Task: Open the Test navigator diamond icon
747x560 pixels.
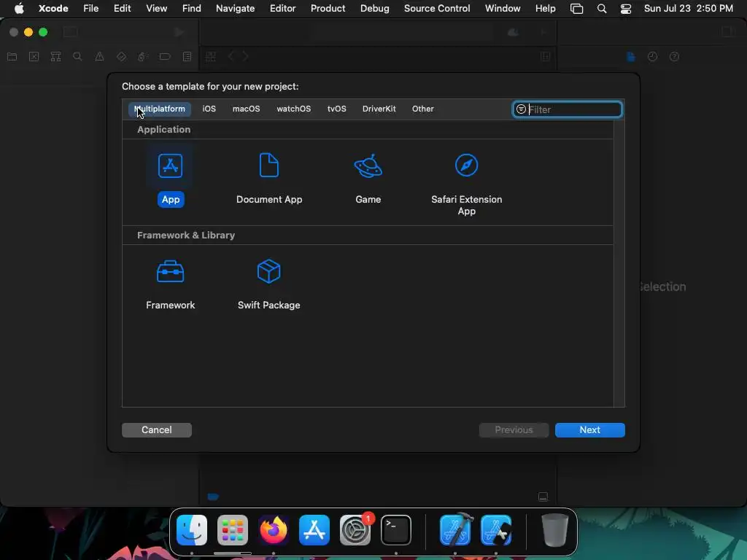Action: point(121,57)
